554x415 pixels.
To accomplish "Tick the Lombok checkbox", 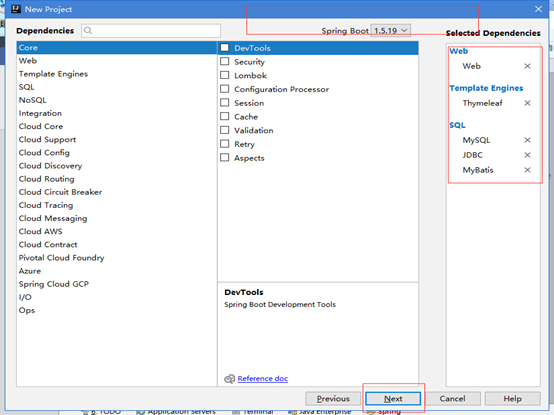I will (x=225, y=75).
